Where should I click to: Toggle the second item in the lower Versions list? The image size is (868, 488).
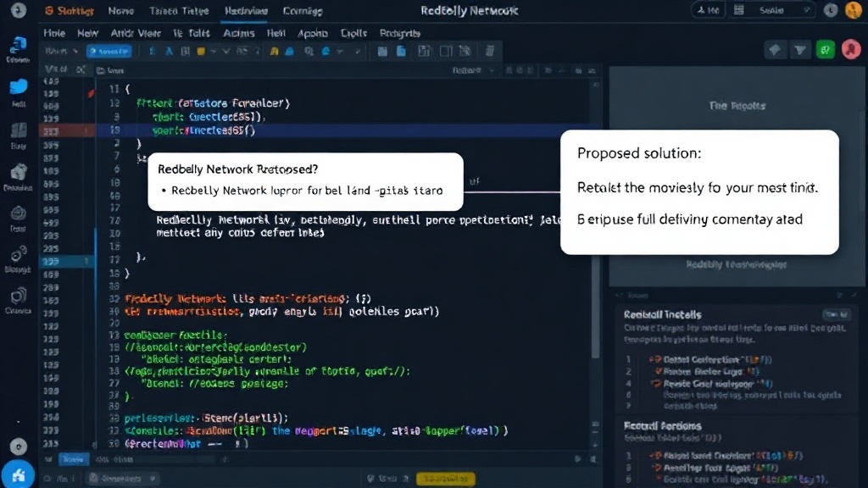(x=656, y=468)
